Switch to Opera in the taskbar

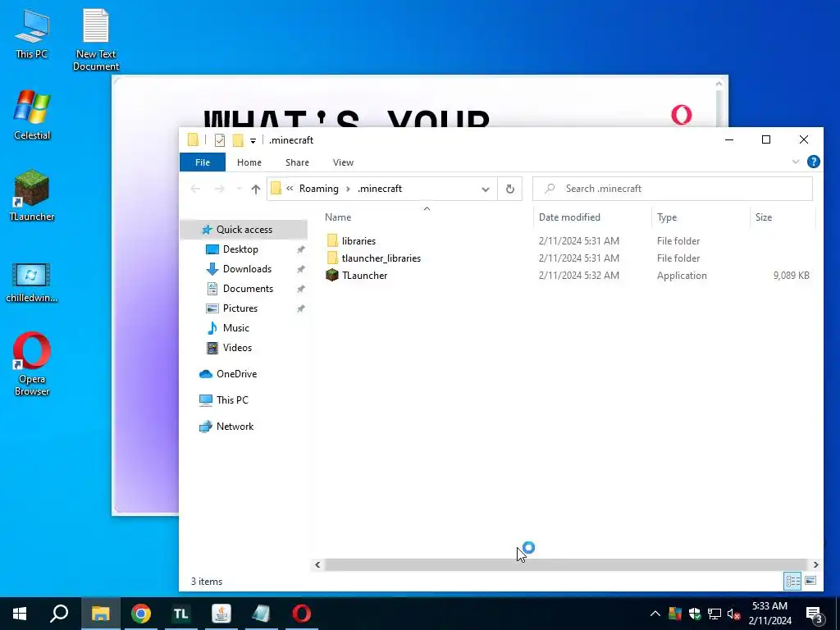click(x=302, y=614)
